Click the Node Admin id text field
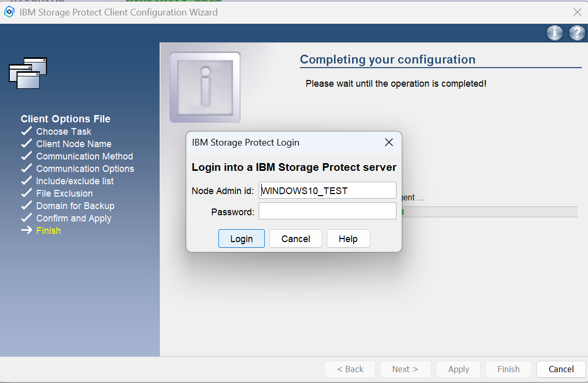This screenshot has width=588, height=383. [x=327, y=190]
